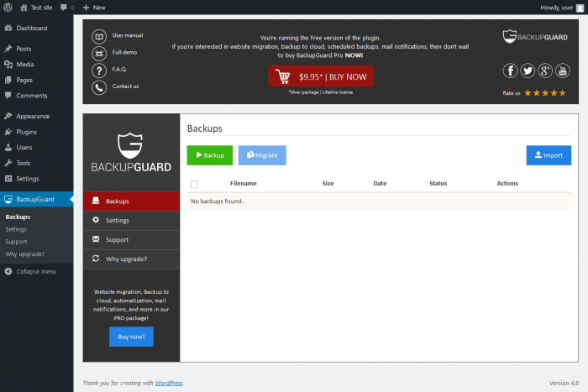This screenshot has width=588, height=392.
Task: Click the WordPress logo in admin bar
Action: [8, 8]
